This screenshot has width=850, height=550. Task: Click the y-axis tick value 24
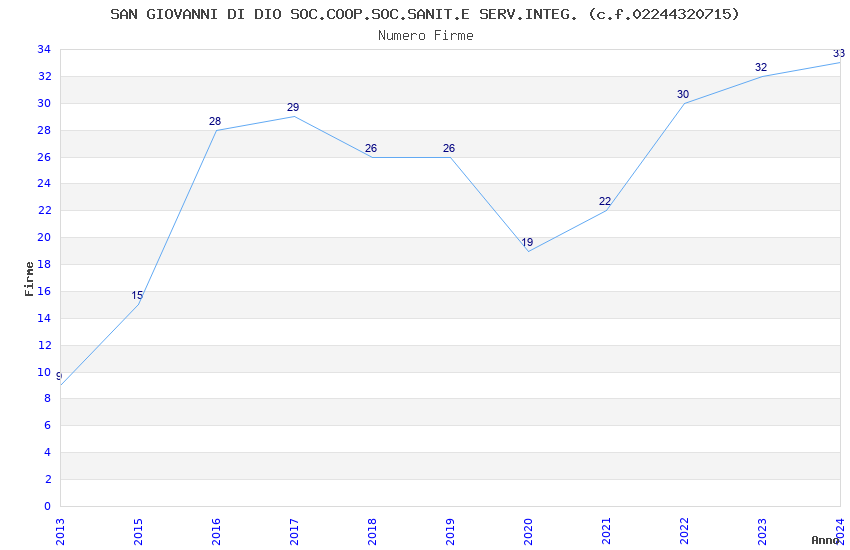coord(44,183)
